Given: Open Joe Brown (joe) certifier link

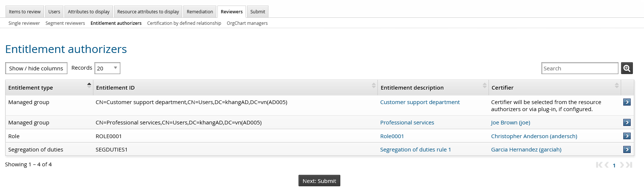Looking at the screenshot, I should [x=510, y=123].
